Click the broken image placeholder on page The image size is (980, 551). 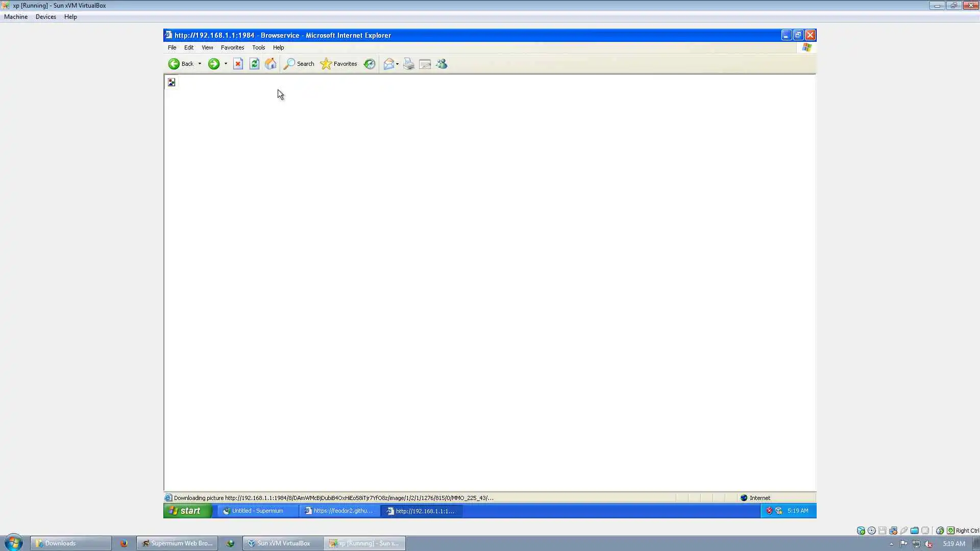tap(171, 82)
